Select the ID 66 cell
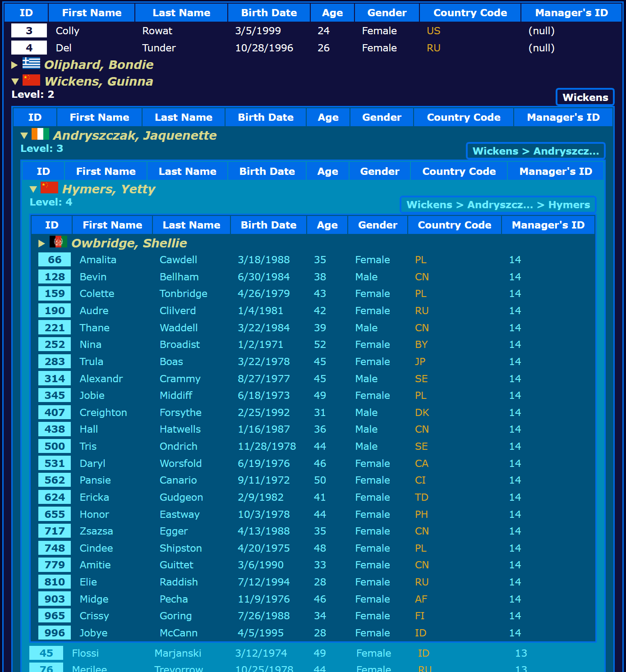 pos(55,260)
